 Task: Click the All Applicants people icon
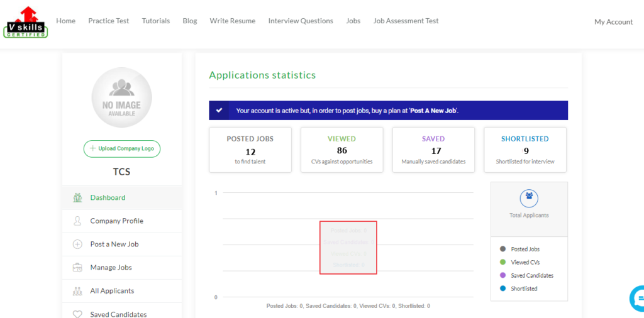click(x=77, y=291)
